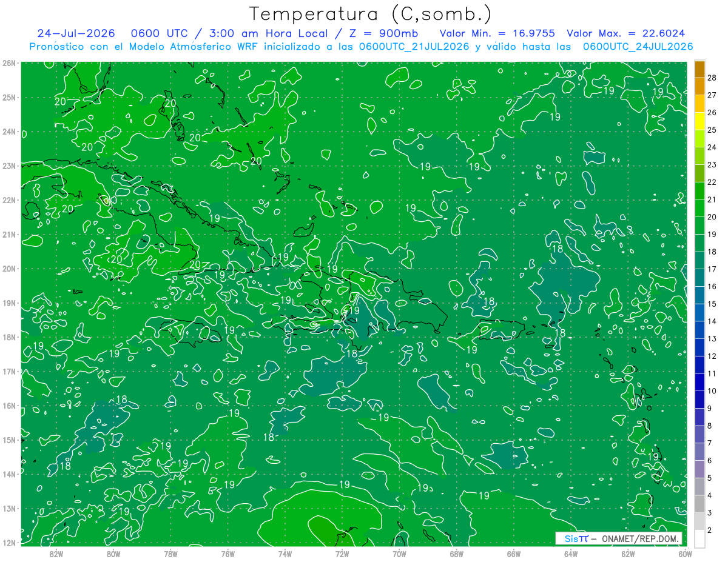Image resolution: width=728 pixels, height=562 pixels.
Task: Click the '82W' longitude axis label
Action: coord(56,554)
